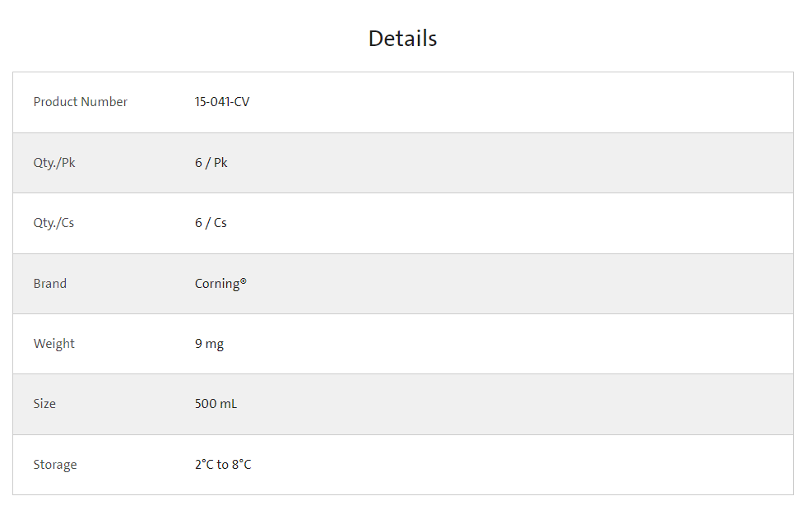Select the Product Number label
812x524 pixels.
pyautogui.click(x=81, y=102)
